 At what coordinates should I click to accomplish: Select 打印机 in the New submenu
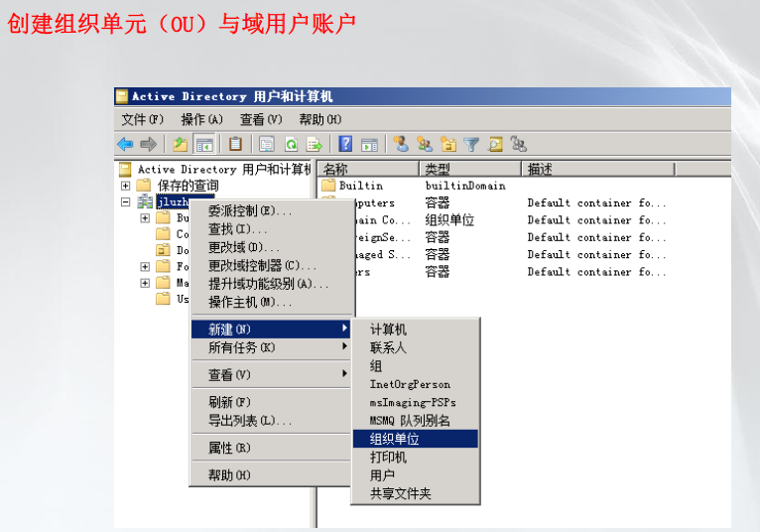(416, 458)
